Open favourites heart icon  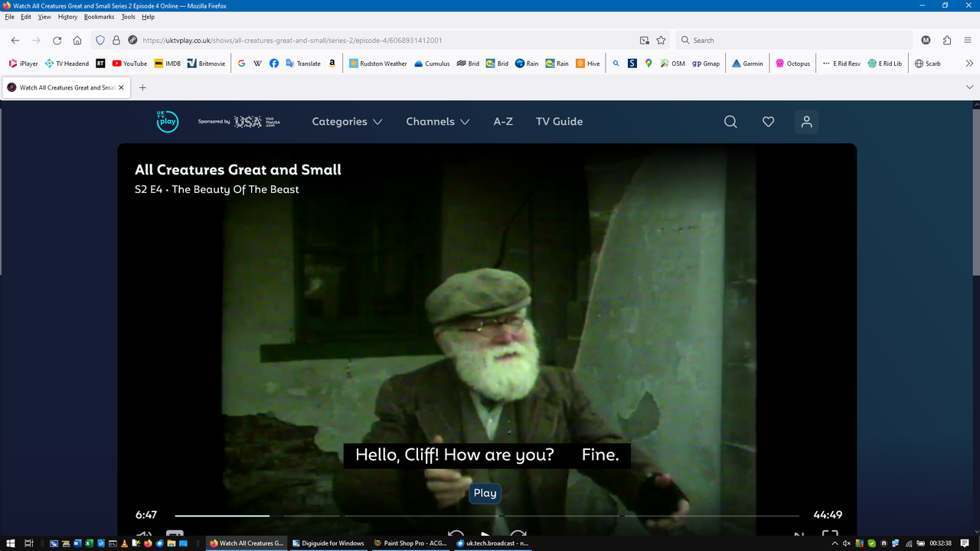click(768, 122)
